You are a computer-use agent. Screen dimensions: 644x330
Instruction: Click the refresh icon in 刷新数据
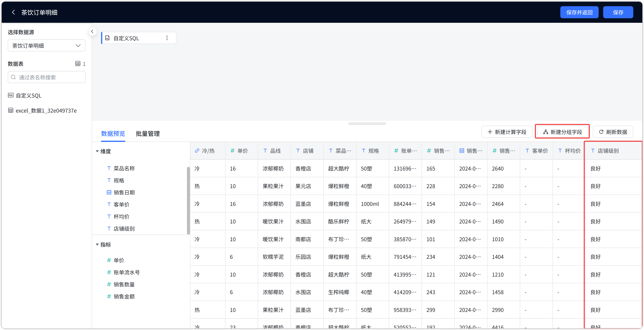(601, 132)
